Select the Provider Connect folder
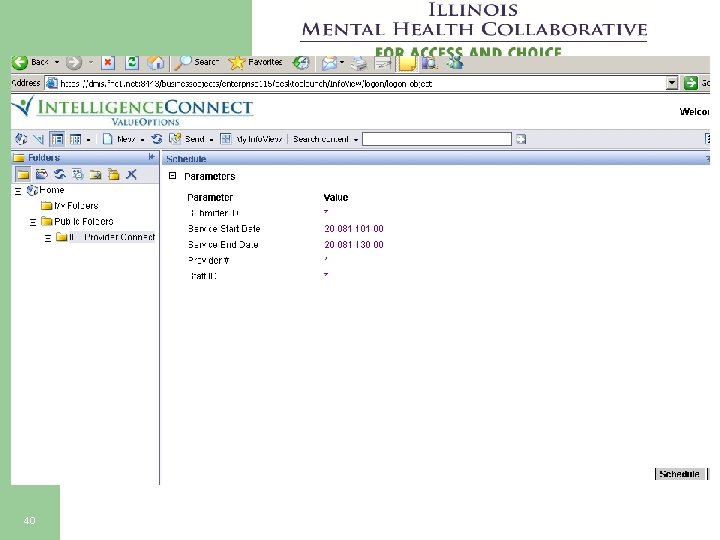The width and height of the screenshot is (720, 540). point(112,237)
